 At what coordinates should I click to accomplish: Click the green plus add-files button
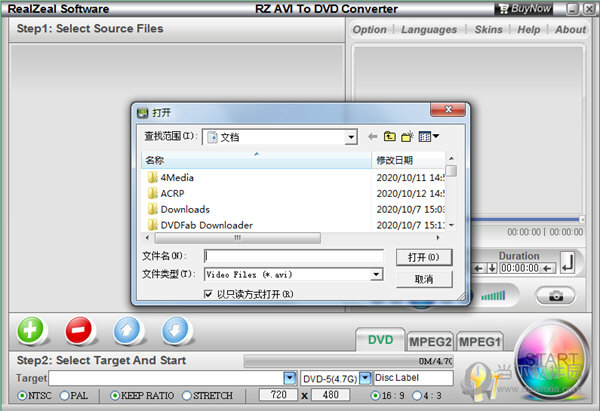pos(31,329)
